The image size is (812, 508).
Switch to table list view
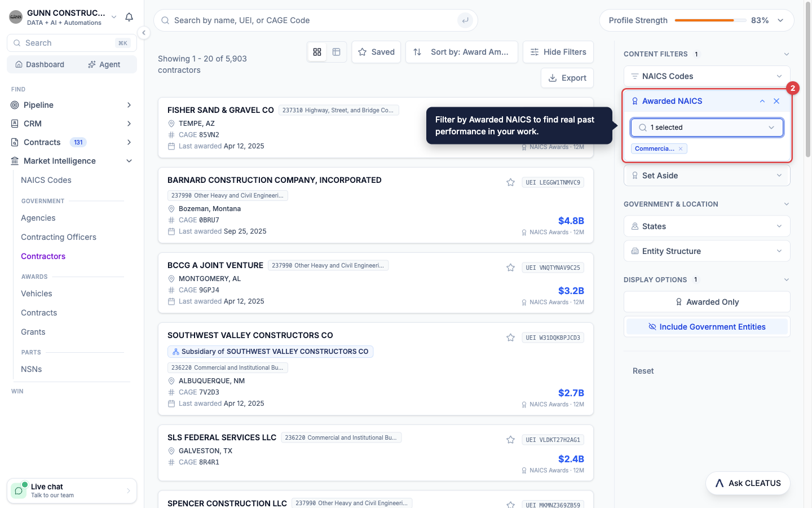(x=337, y=52)
